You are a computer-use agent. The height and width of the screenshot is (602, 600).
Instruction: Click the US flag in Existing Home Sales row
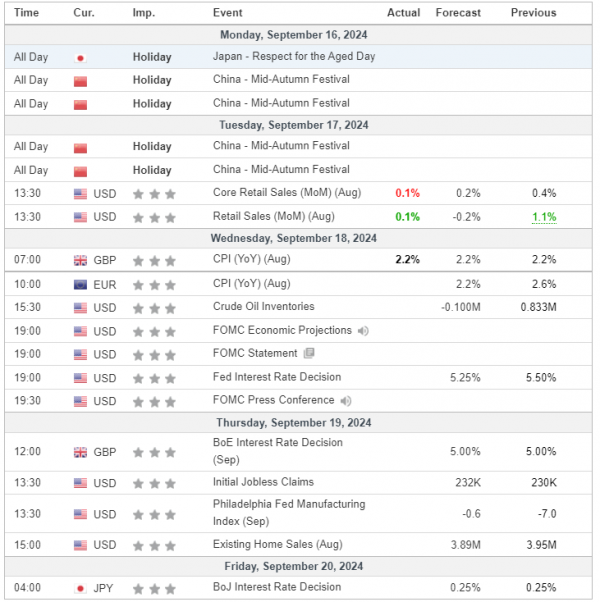80,545
